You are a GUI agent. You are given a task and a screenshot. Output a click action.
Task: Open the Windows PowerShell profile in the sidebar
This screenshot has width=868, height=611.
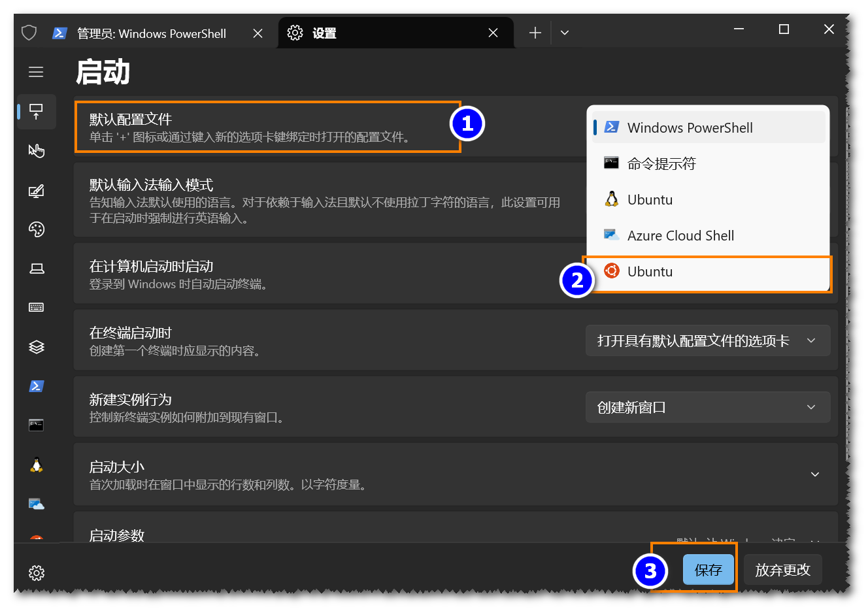[x=37, y=386]
